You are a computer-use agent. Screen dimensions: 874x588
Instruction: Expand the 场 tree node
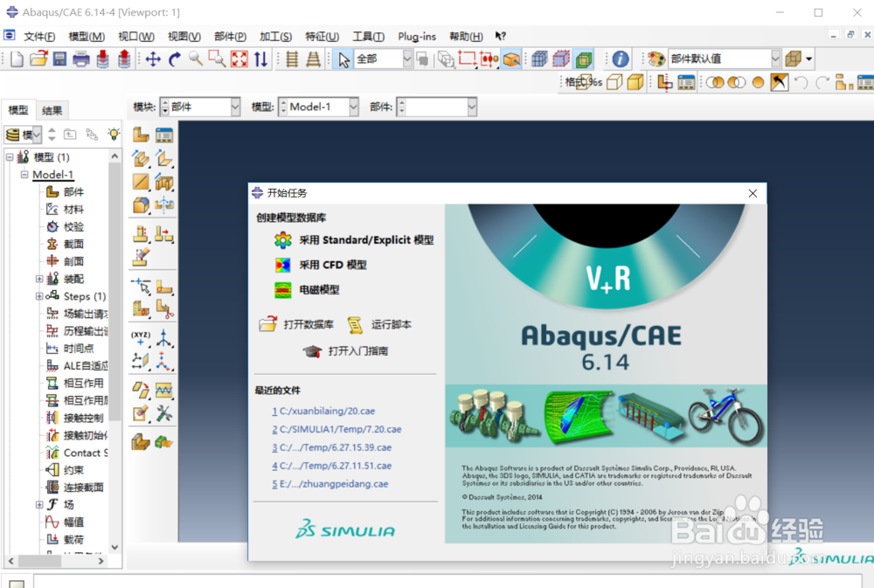pyautogui.click(x=39, y=504)
